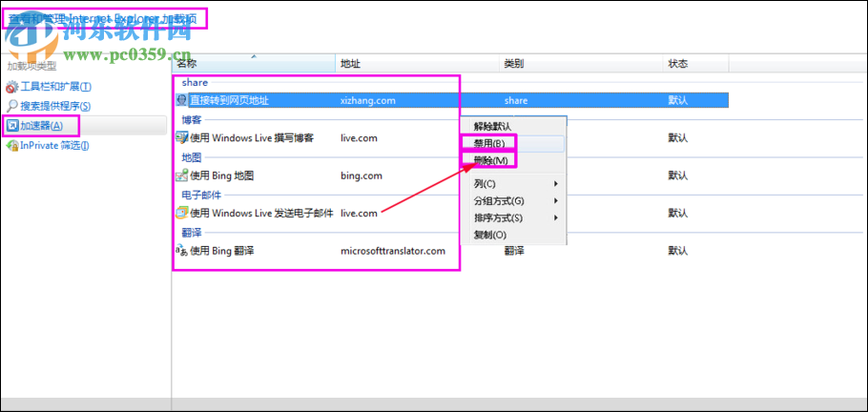The width and height of the screenshot is (868, 412).
Task: Open 搜索提供程序 add-on type
Action: [55, 106]
